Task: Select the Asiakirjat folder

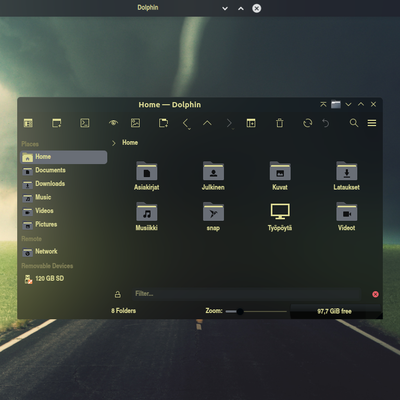Action: pos(147,176)
